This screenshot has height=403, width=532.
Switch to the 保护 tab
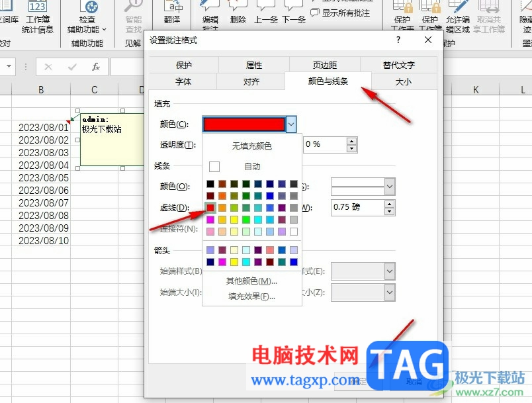tap(184, 65)
